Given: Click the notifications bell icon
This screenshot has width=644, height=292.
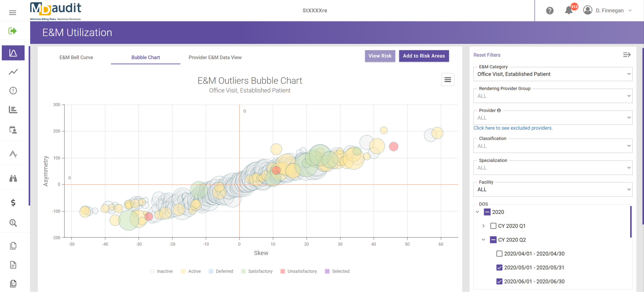Looking at the screenshot, I should [x=568, y=11].
